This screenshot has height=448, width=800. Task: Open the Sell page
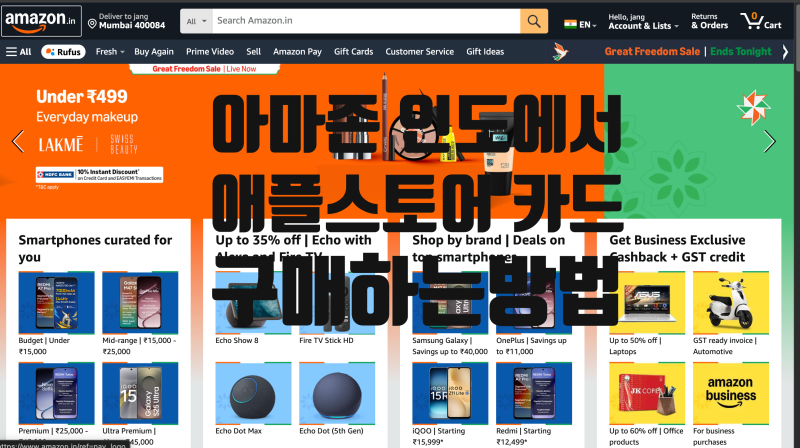click(x=253, y=52)
